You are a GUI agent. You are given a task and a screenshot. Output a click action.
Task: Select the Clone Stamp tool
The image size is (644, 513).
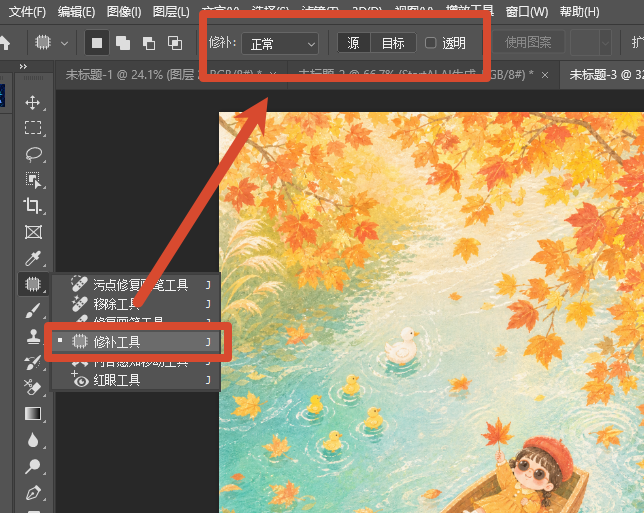coord(33,336)
